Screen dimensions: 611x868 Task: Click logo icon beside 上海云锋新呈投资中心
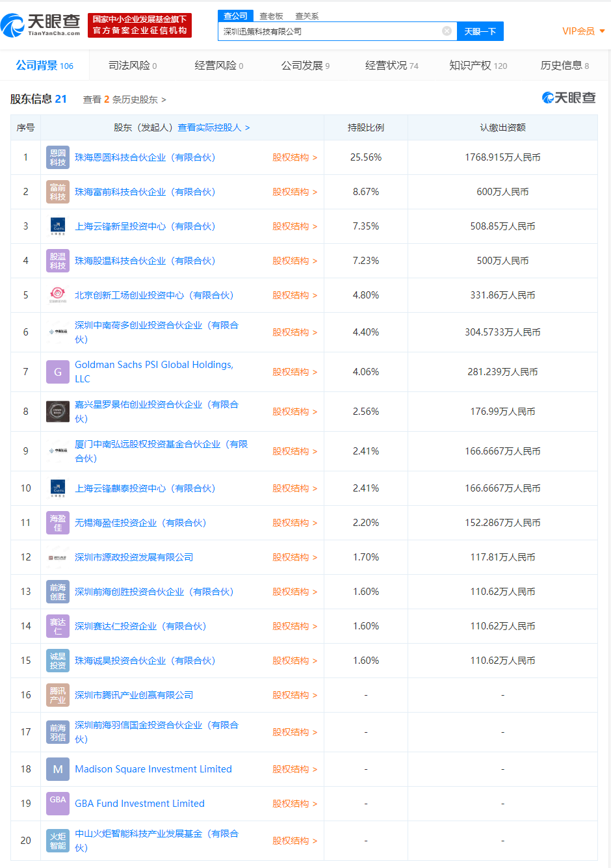click(58, 226)
